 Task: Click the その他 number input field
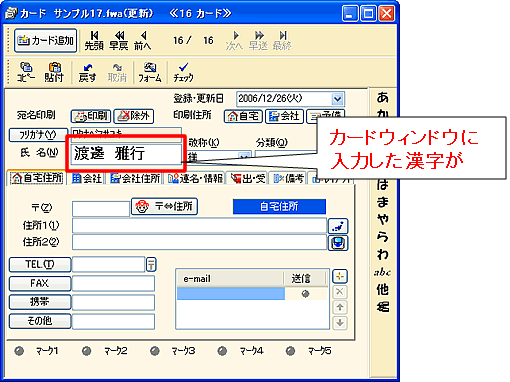(x=113, y=321)
